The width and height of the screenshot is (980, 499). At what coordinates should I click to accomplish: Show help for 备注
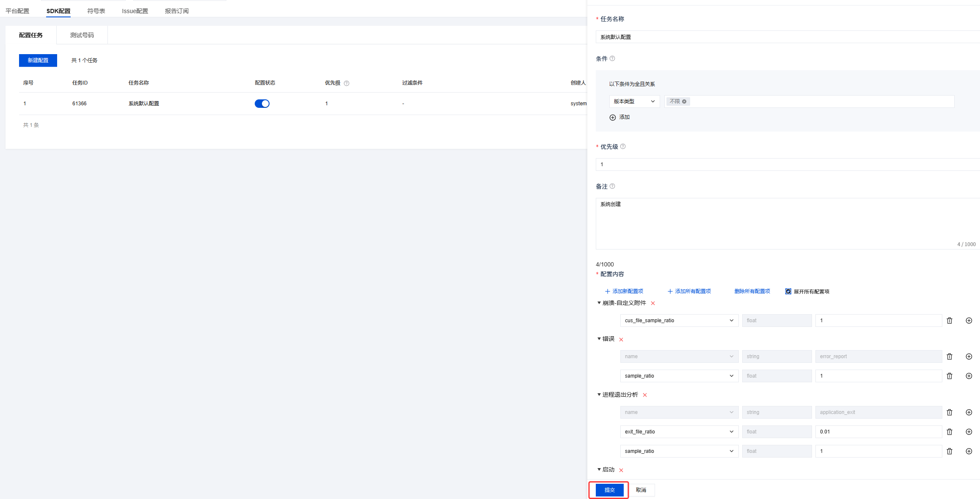coord(612,186)
